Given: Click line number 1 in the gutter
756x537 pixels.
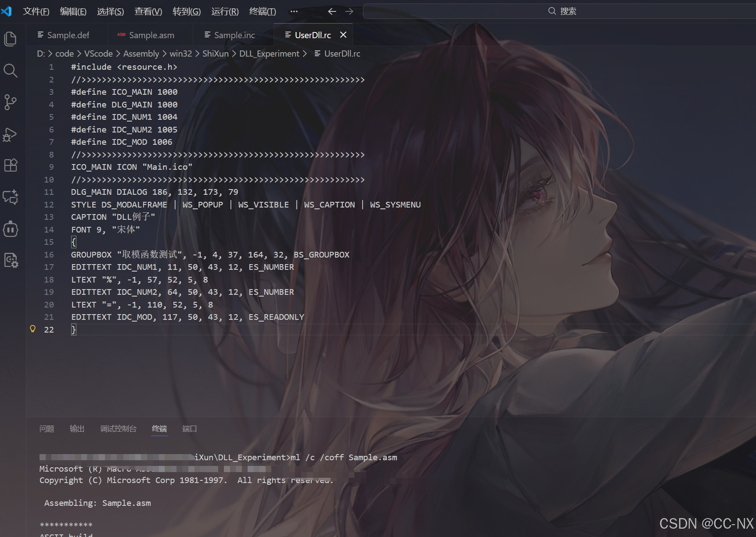Looking at the screenshot, I should pos(51,67).
